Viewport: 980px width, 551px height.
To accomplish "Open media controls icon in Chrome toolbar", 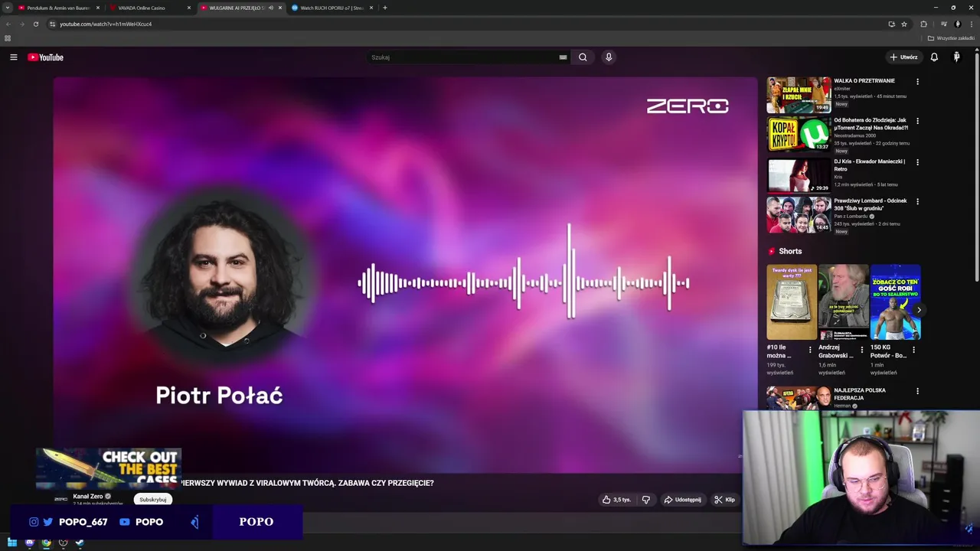I will click(x=943, y=24).
